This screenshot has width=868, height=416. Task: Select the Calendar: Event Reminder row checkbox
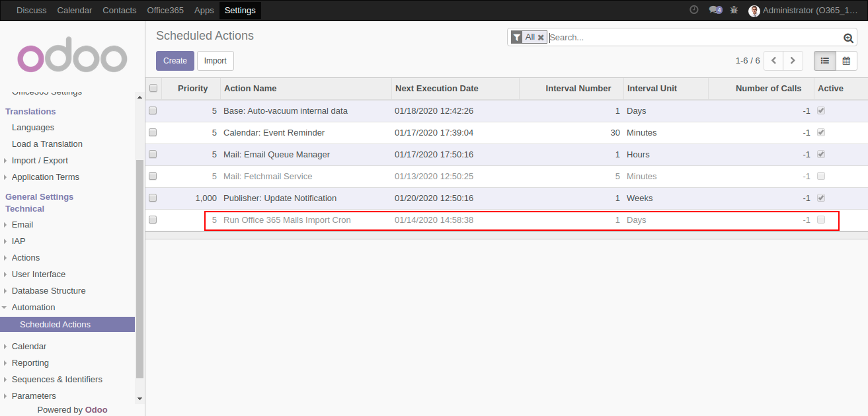point(153,132)
